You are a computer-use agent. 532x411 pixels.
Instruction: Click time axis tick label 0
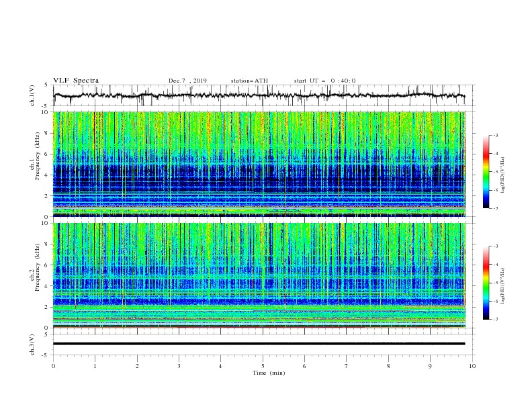coord(53,366)
